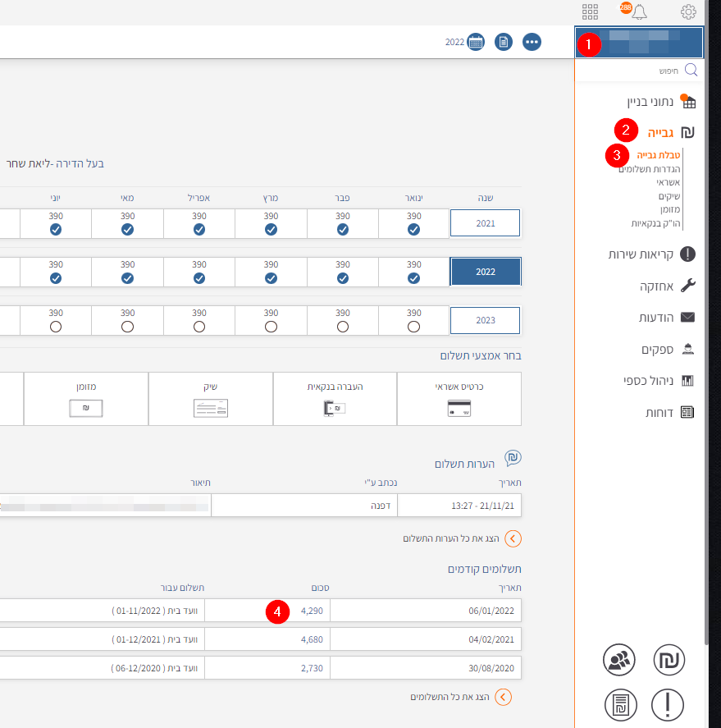Open the settings gear icon
The height and width of the screenshot is (728, 721).
(688, 11)
